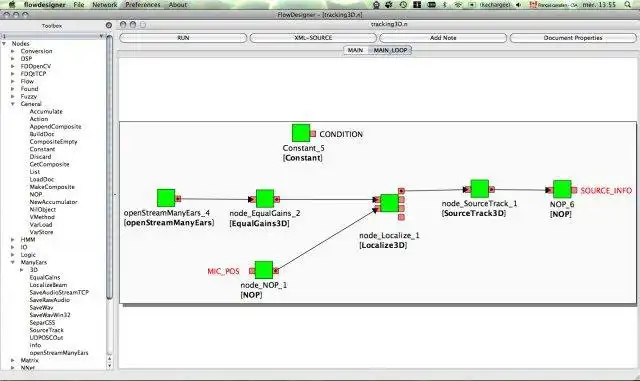
Task: Click the toolbox vertical scrollbar
Action: (x=109, y=167)
